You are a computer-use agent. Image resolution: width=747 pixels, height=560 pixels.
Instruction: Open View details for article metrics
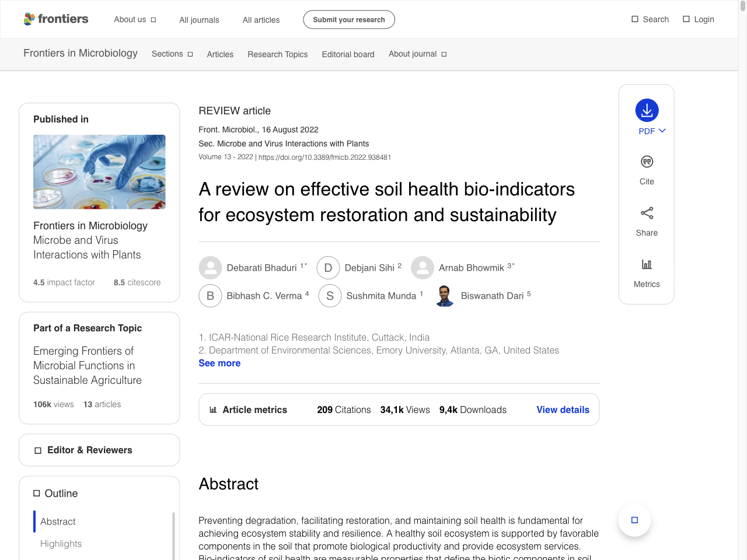point(563,409)
